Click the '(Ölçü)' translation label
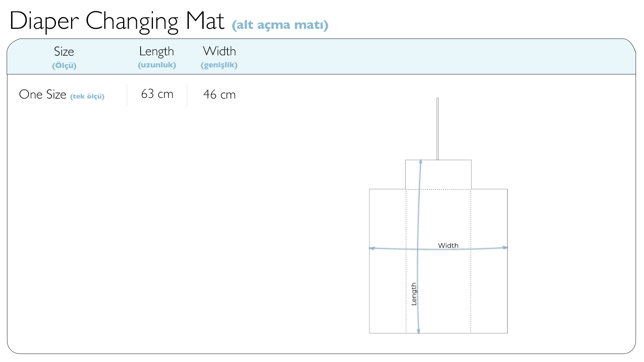The height and width of the screenshot is (362, 644). (x=64, y=65)
